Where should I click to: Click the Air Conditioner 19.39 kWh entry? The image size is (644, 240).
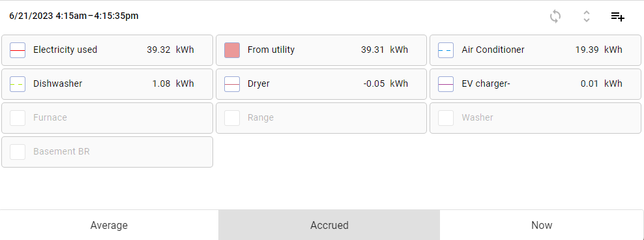point(535,50)
